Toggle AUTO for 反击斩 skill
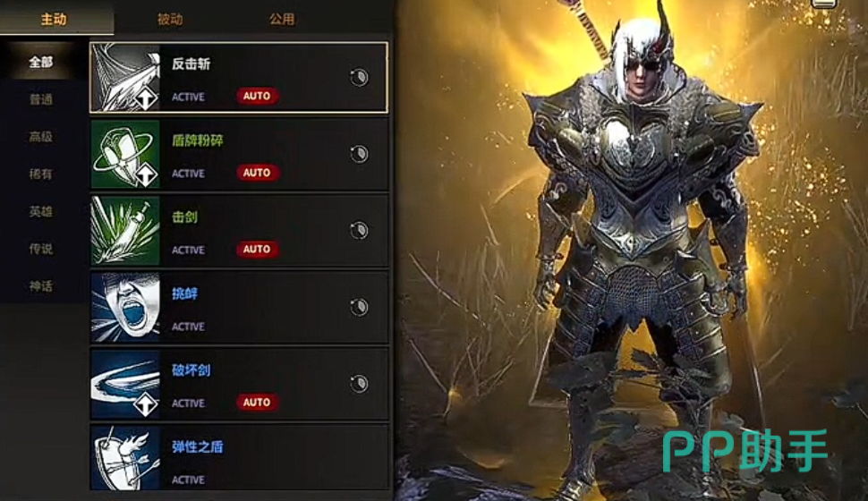Screen dimensions: 868x501 [x=257, y=96]
